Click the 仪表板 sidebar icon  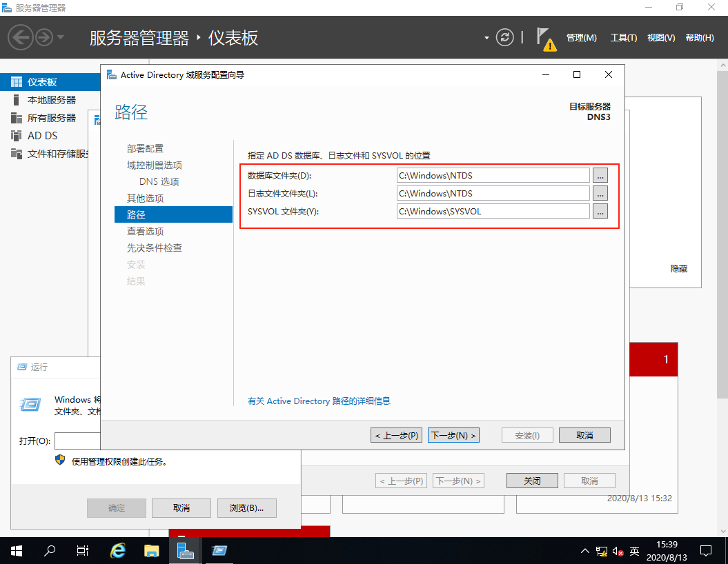[x=17, y=82]
